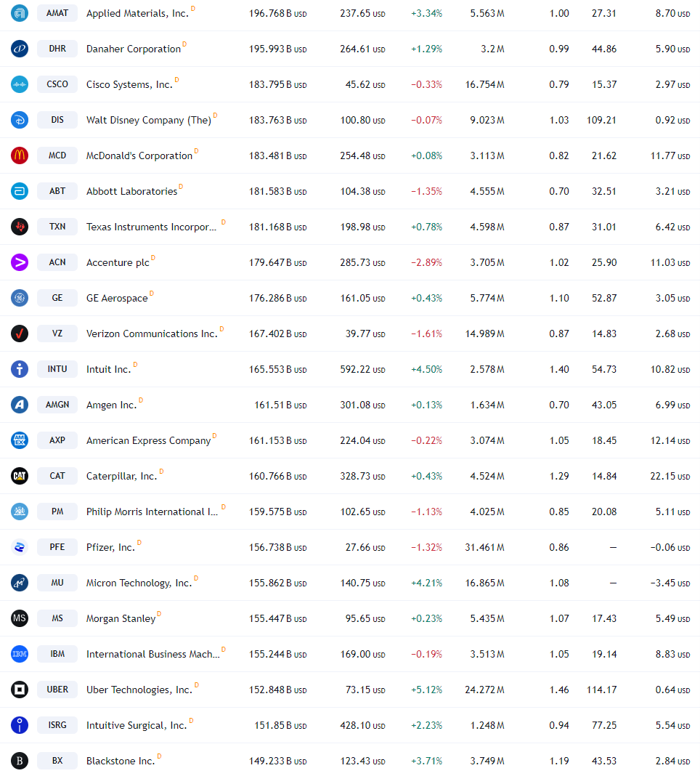Open American Express Company link
This screenshot has height=776, width=700.
(148, 441)
